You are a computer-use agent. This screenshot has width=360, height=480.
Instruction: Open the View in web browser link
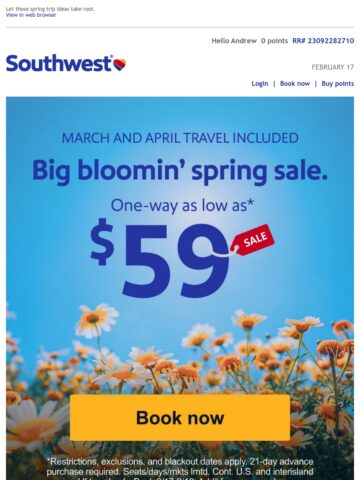(31, 15)
